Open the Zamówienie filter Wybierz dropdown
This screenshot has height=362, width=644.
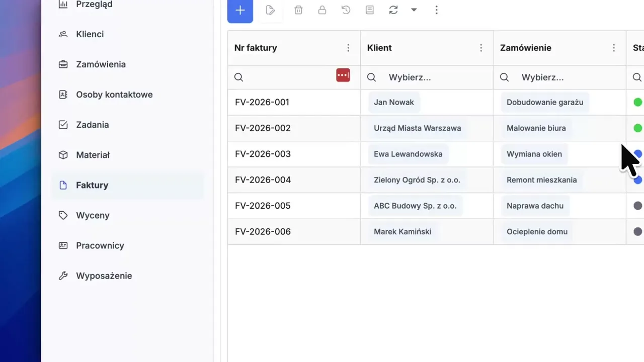pos(542,77)
